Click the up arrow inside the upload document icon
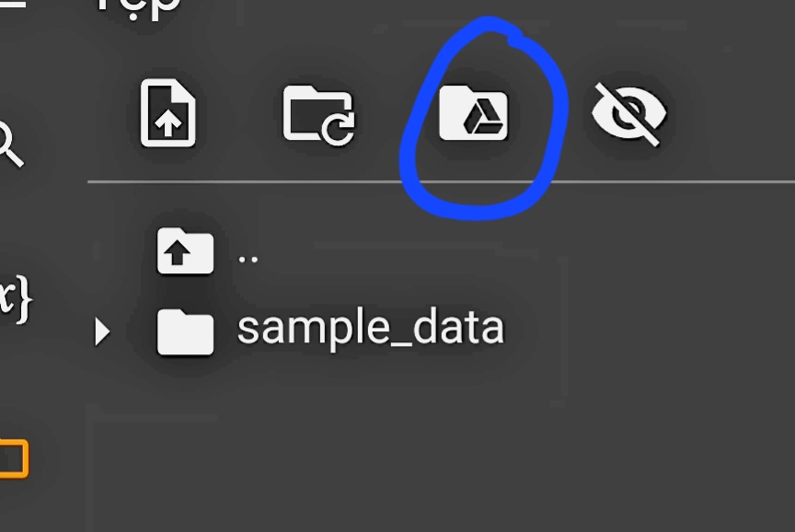This screenshot has height=532, width=795. 168,123
